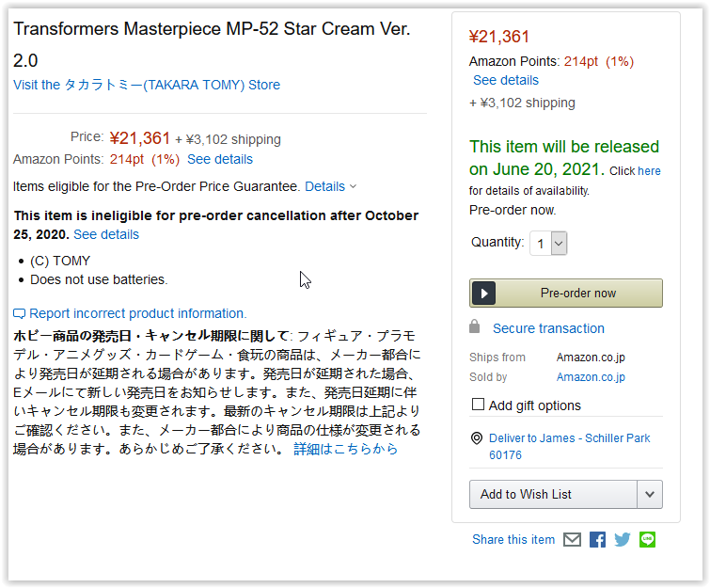
Task: Share this item on Facebook
Action: (x=597, y=540)
